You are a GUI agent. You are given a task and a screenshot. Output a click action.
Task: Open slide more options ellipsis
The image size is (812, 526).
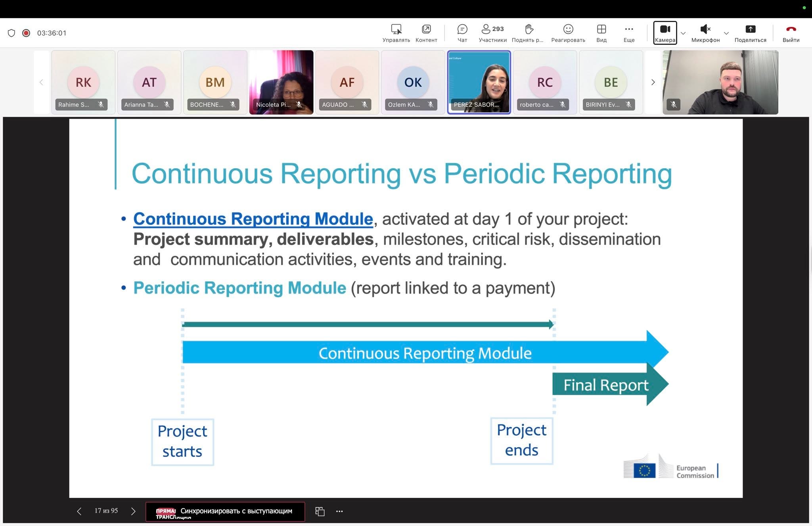(x=339, y=511)
